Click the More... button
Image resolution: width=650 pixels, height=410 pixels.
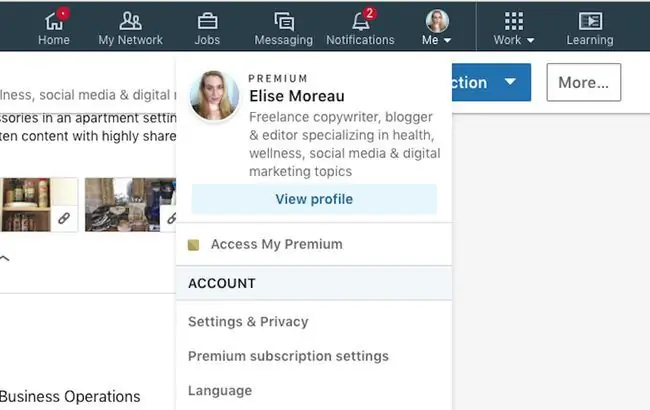point(584,82)
